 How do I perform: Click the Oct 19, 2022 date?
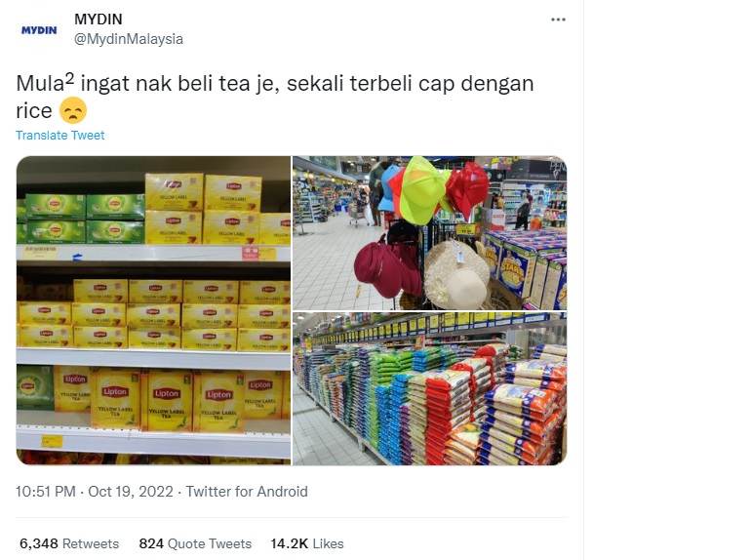tap(131, 492)
